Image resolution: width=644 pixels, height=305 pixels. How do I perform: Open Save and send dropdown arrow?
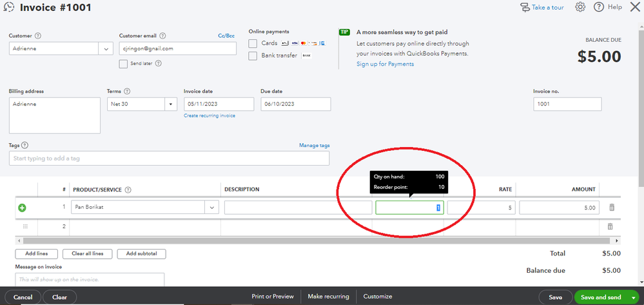[633, 297]
